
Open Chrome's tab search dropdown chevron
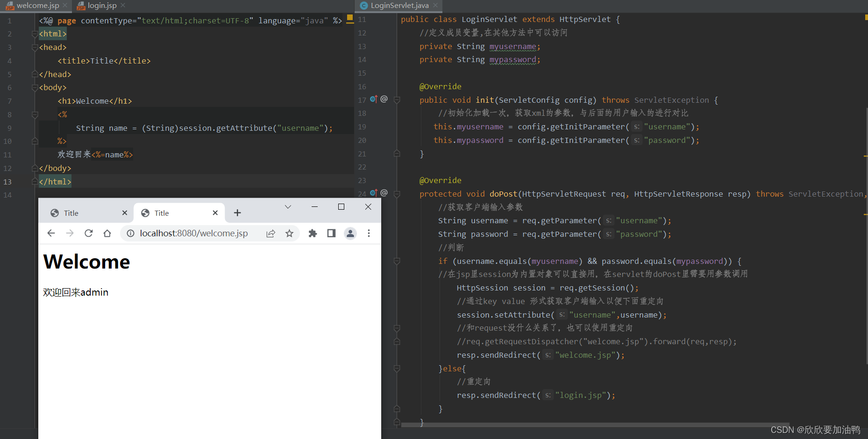(x=288, y=207)
